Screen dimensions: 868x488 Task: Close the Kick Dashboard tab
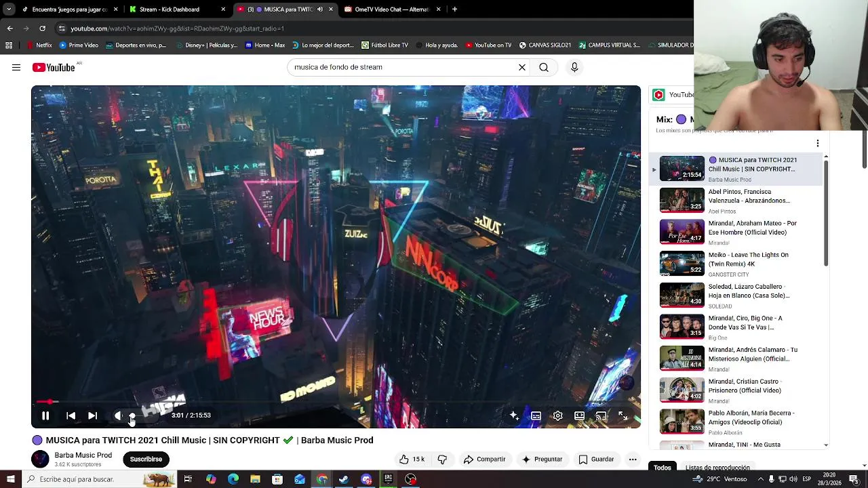point(223,9)
